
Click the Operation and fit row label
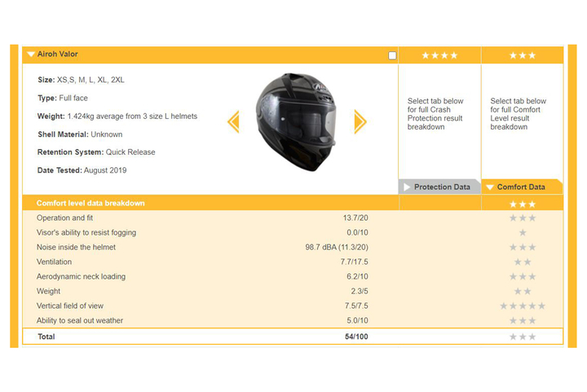(x=66, y=218)
